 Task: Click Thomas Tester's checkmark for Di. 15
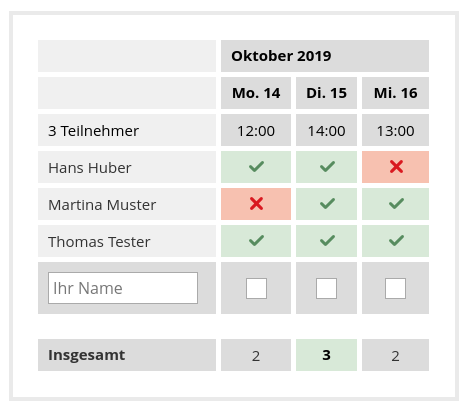coord(327,241)
